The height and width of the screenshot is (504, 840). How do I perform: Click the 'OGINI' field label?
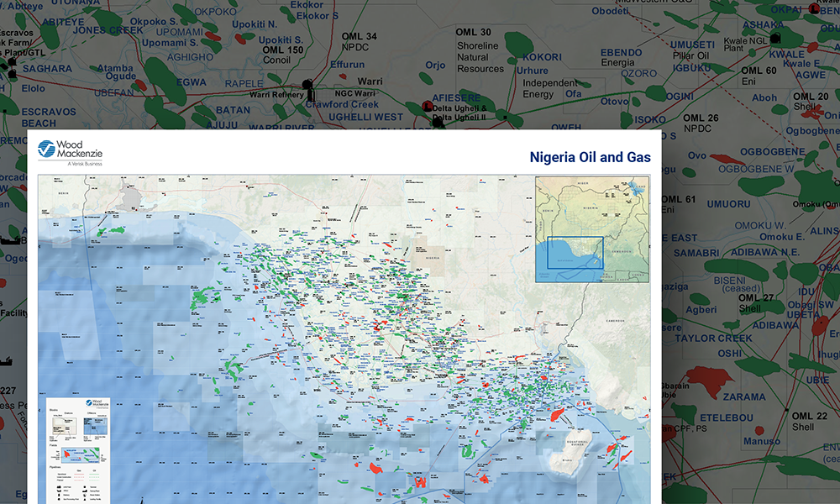pos(680,97)
